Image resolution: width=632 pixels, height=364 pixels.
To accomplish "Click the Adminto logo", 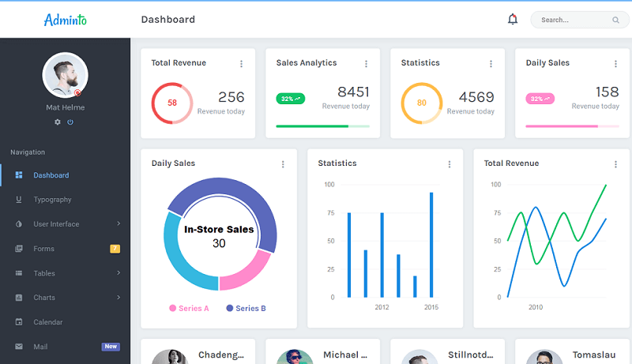I will pos(66,20).
